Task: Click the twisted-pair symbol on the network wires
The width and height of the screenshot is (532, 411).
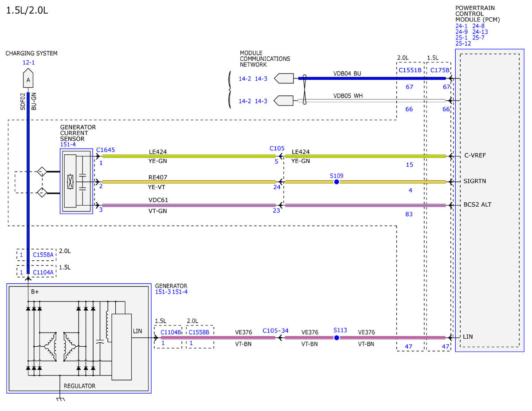Action: 305,90
